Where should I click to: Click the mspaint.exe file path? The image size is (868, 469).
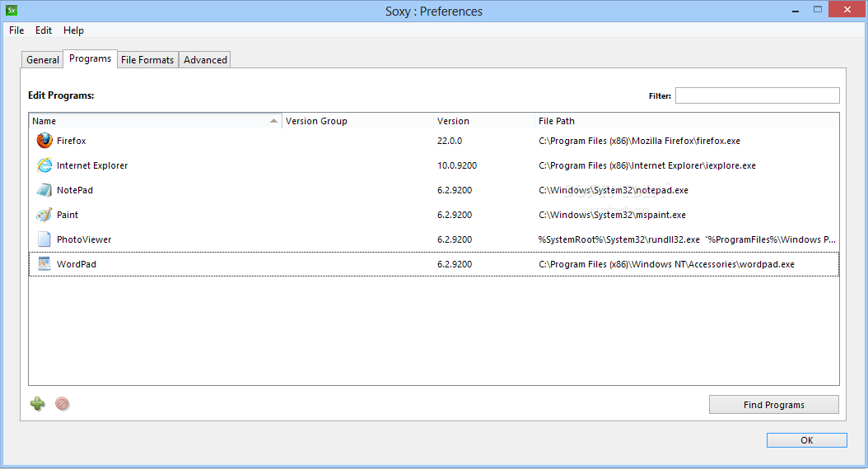[x=612, y=215]
